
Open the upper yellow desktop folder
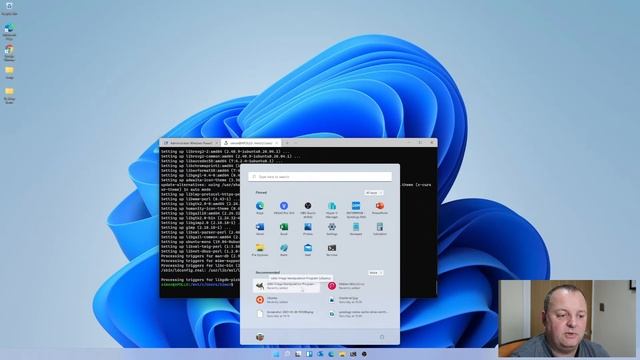[x=9, y=73]
